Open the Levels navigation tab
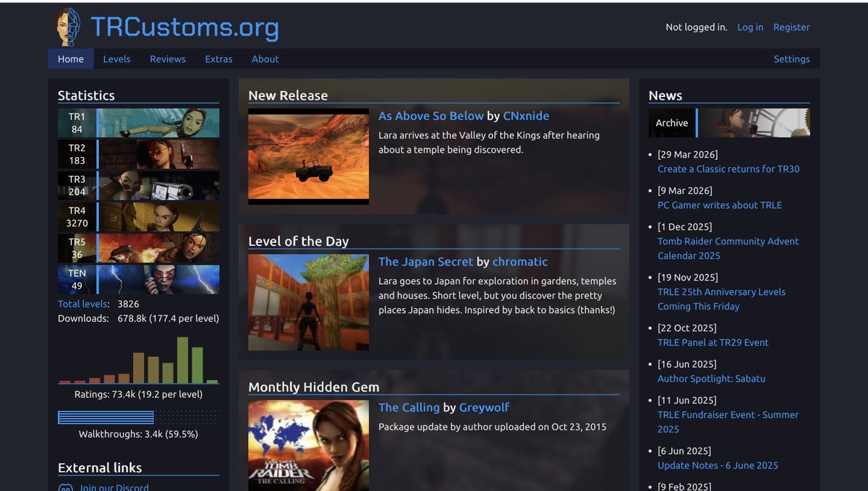 point(116,59)
